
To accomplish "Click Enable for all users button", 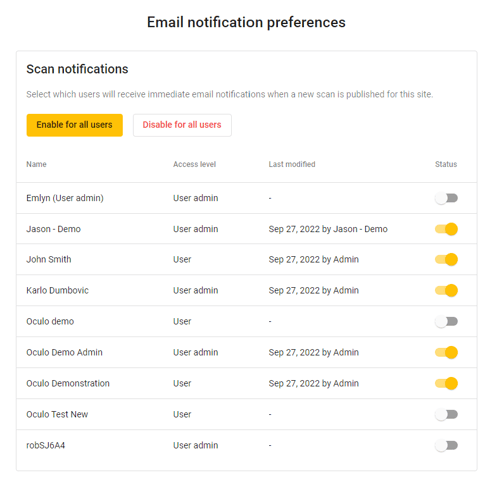I will (x=75, y=125).
